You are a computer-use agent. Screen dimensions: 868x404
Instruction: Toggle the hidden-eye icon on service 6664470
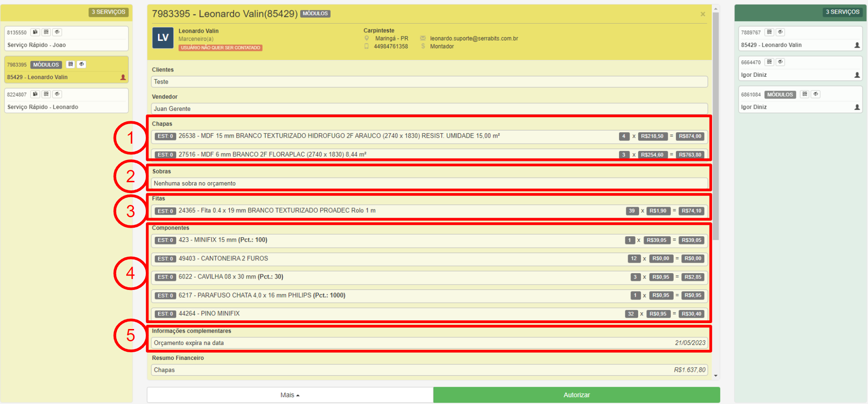tap(780, 62)
